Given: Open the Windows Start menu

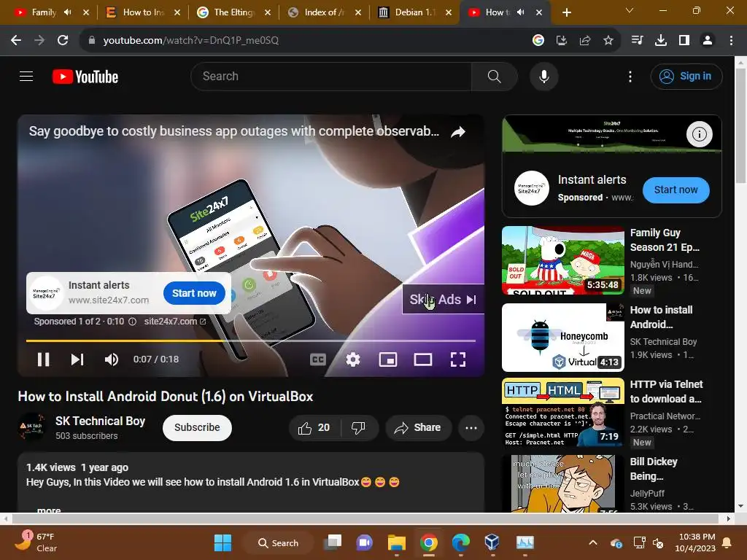Looking at the screenshot, I should pyautogui.click(x=222, y=542).
